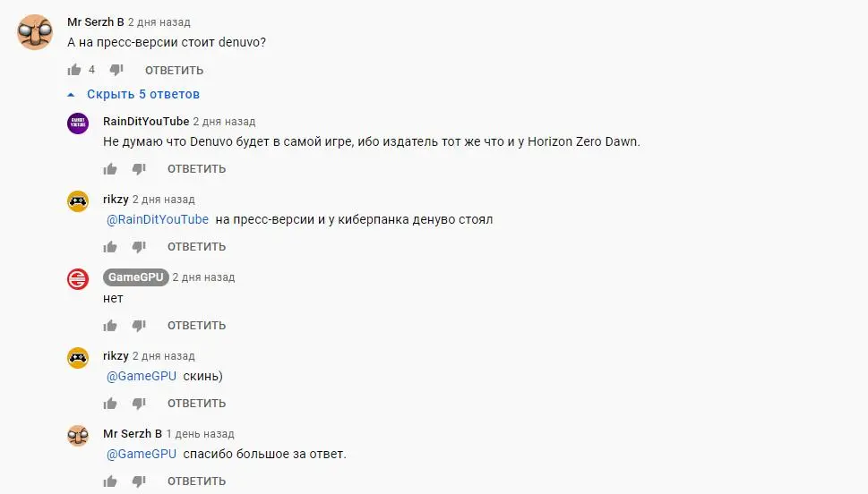
Task: Reply to Mr Serzh B's top comment
Action: coord(175,71)
